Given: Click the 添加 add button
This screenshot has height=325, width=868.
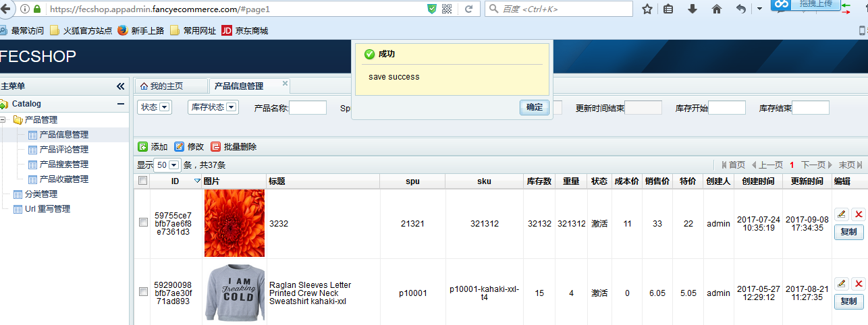Looking at the screenshot, I should click(153, 147).
